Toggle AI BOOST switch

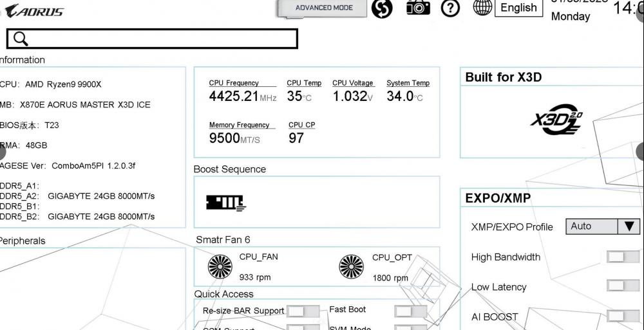623,316
